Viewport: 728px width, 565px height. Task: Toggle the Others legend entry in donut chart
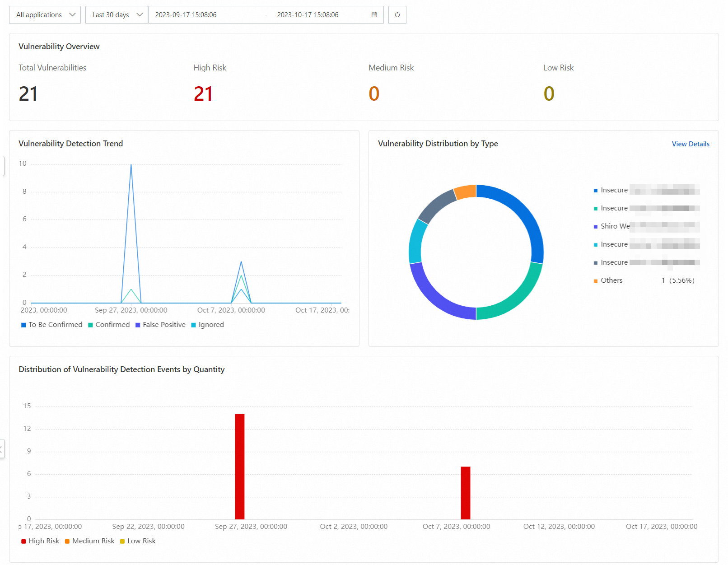608,280
